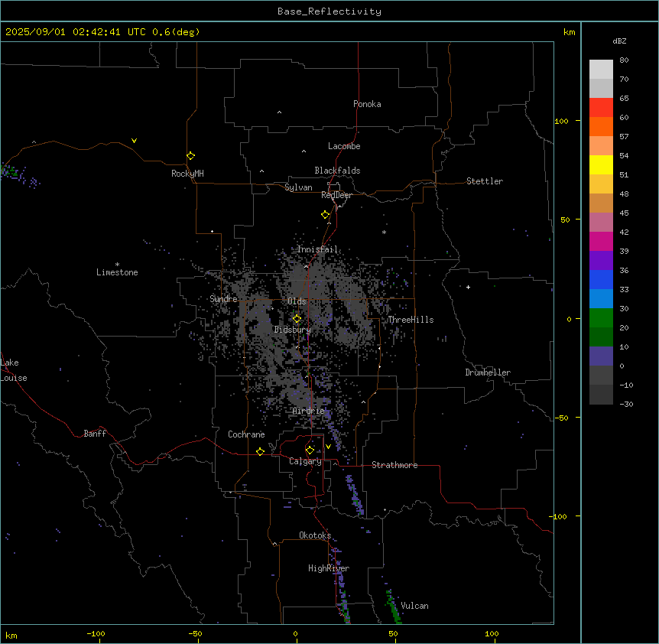The height and width of the screenshot is (644, 659).
Task: Click the Olds town label
Action: [297, 301]
